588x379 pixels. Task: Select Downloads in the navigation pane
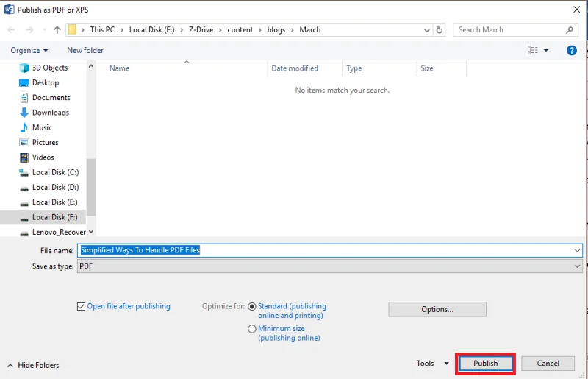click(x=50, y=113)
